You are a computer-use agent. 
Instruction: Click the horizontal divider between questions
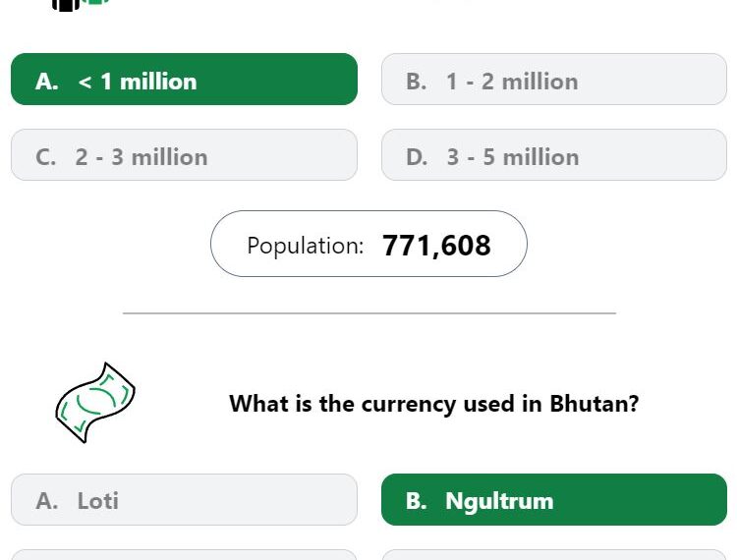coord(369,312)
